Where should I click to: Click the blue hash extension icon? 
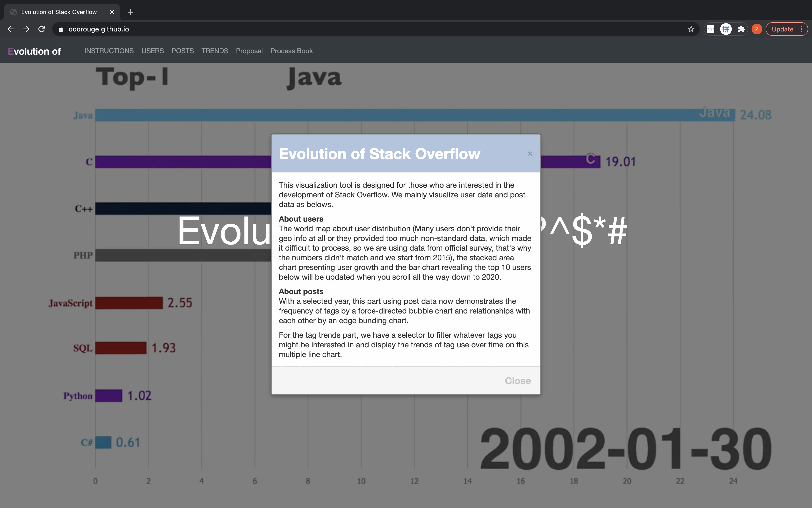[726, 29]
